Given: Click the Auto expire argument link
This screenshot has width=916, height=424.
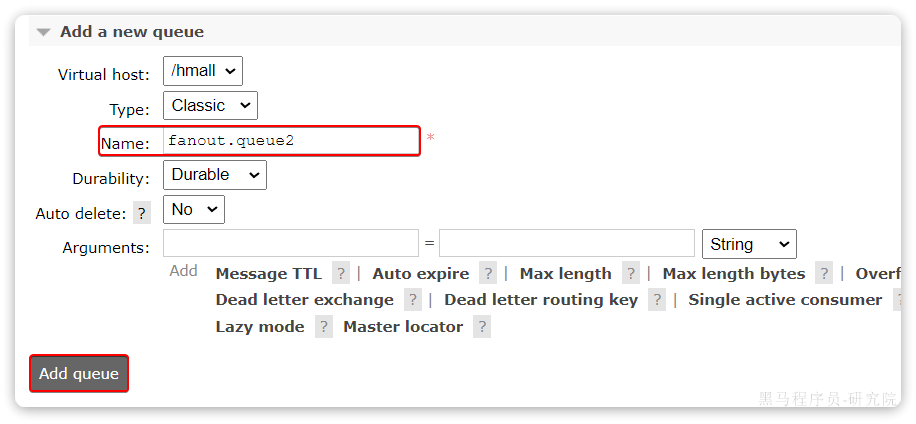Looking at the screenshot, I should click(x=420, y=273).
